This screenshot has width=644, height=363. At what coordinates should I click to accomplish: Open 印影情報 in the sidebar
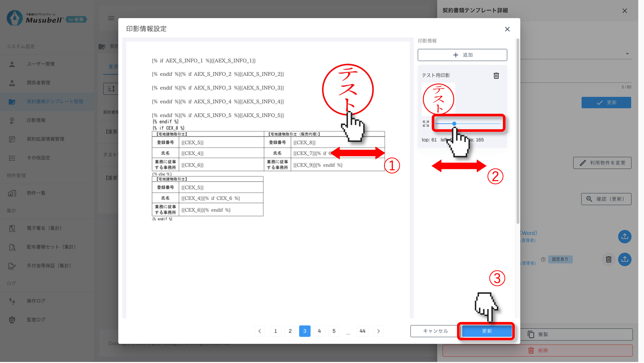pos(36,120)
